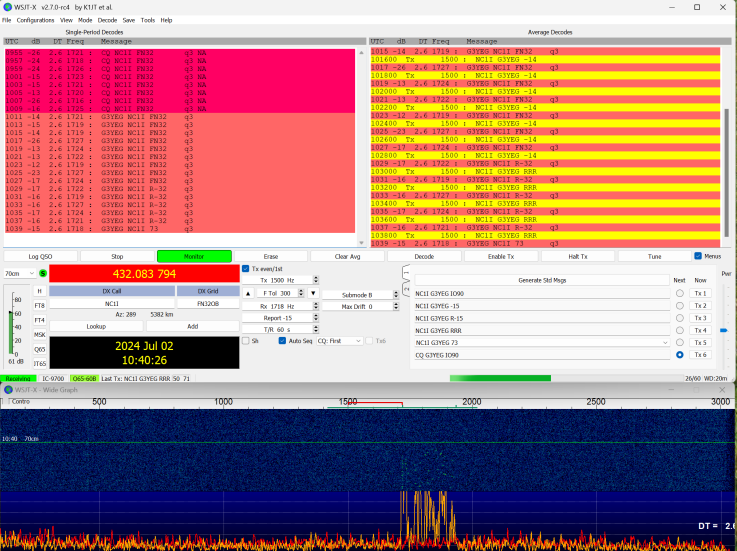Toggle the Tx even/1st checkbox
Image resolution: width=737 pixels, height=551 pixels.
click(x=245, y=269)
